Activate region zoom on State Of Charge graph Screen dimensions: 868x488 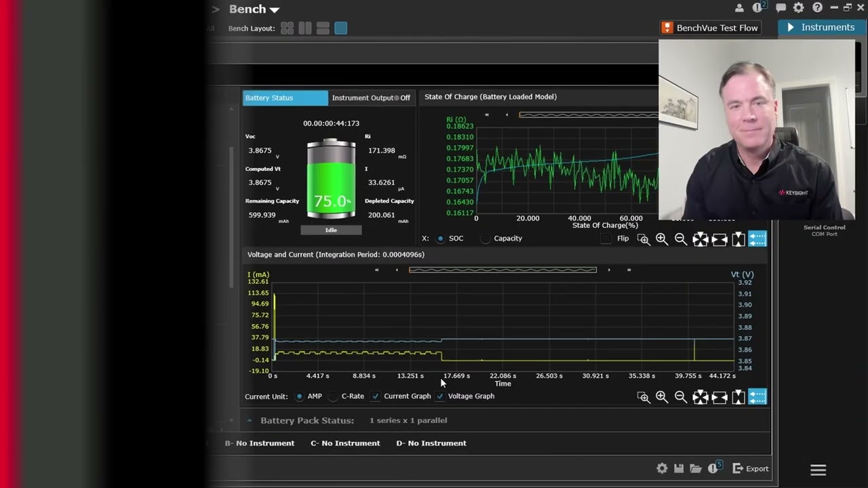coord(644,239)
